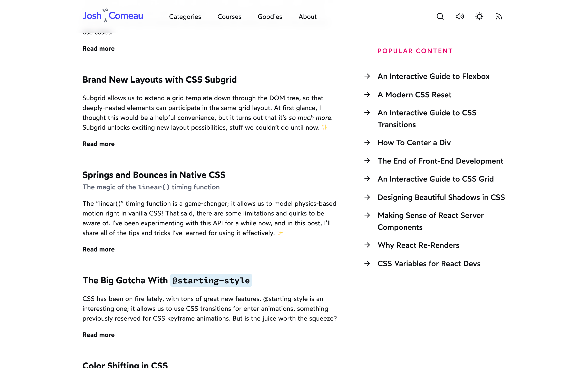Open 'Why React Re-Renders' link
Screen dimensions: 588x368
click(418, 245)
